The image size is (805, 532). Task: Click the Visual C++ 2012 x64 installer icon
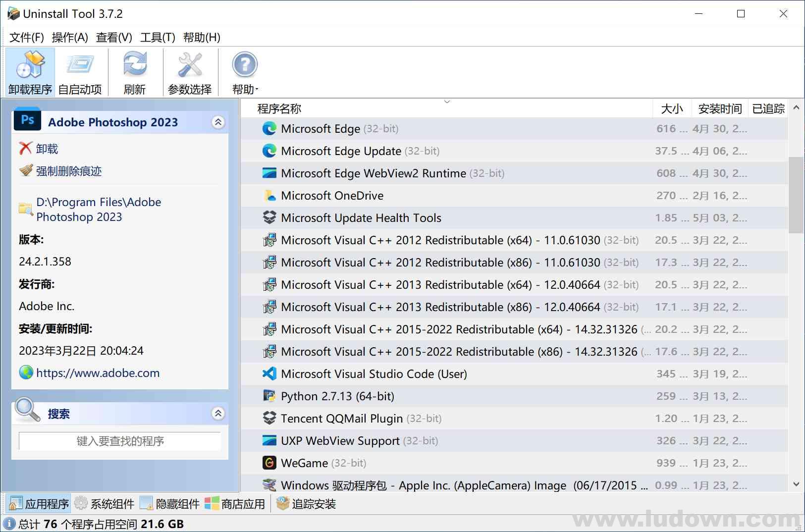pos(269,240)
